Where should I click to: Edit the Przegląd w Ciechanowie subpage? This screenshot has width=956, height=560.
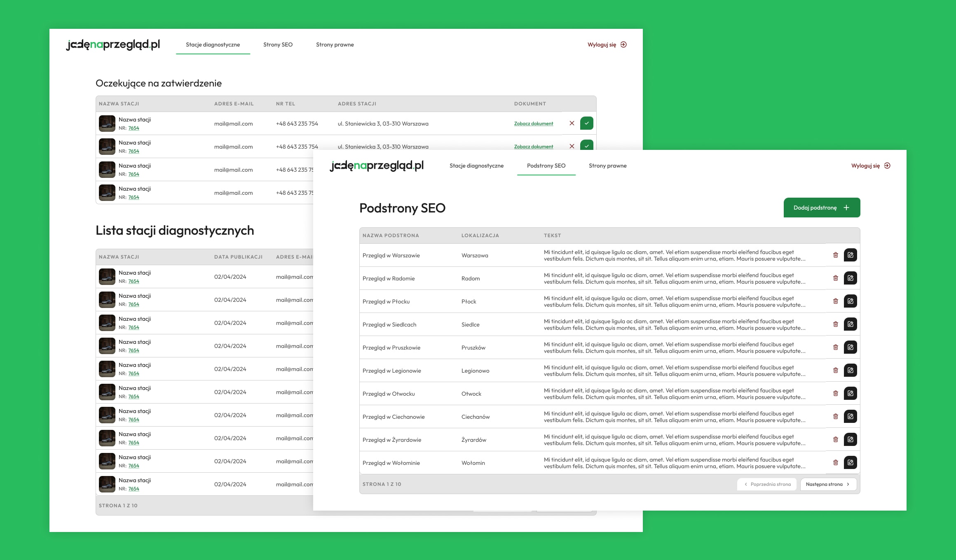pyautogui.click(x=851, y=417)
